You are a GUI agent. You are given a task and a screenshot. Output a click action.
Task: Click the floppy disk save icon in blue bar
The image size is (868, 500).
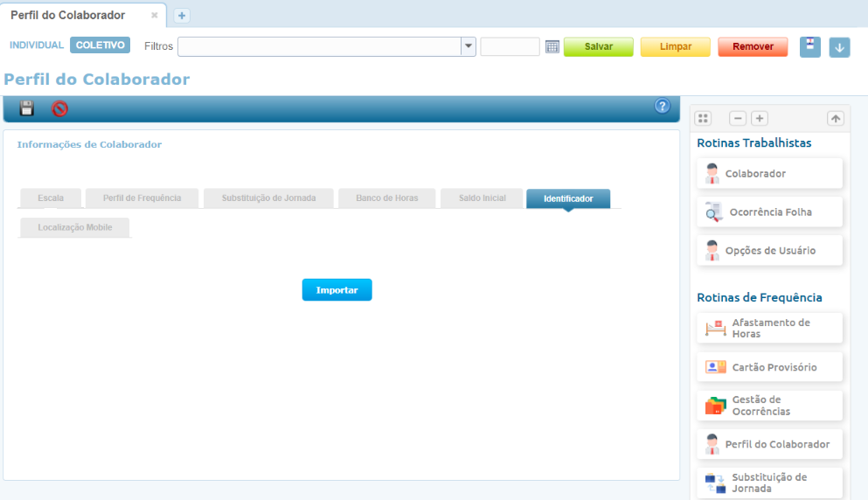[x=27, y=108]
